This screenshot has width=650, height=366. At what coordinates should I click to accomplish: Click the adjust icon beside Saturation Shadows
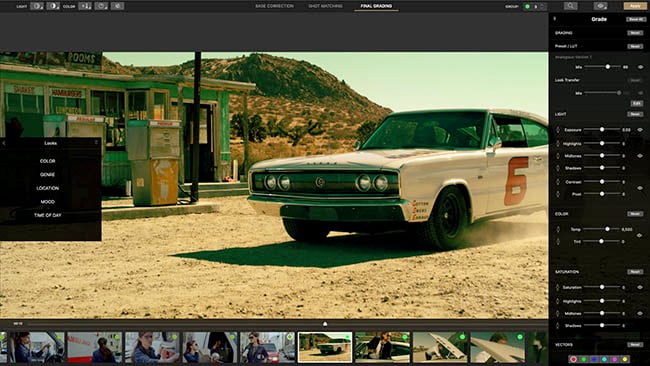(558, 325)
